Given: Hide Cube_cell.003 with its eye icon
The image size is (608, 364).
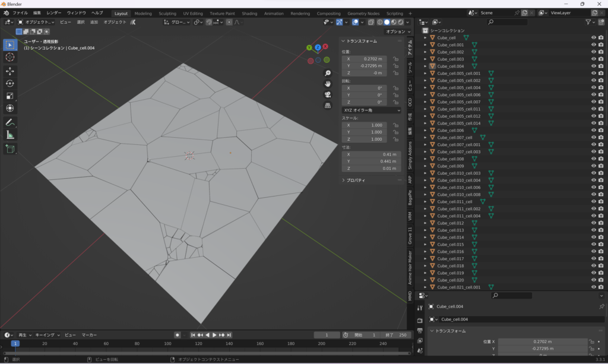Looking at the screenshot, I should (x=593, y=59).
